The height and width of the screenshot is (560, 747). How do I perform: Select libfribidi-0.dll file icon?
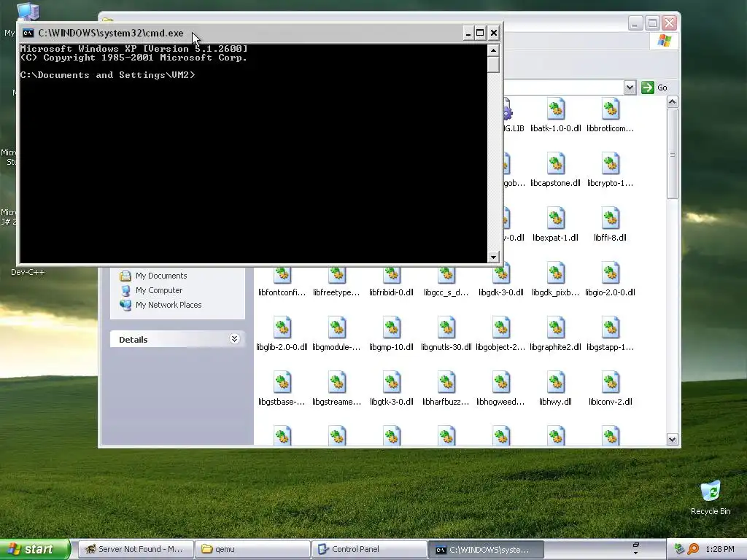(392, 275)
